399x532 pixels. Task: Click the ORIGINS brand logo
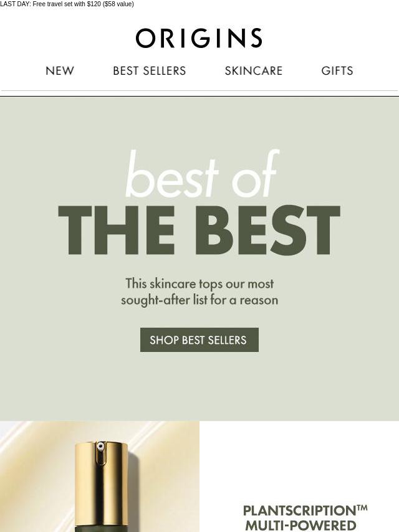tap(199, 38)
